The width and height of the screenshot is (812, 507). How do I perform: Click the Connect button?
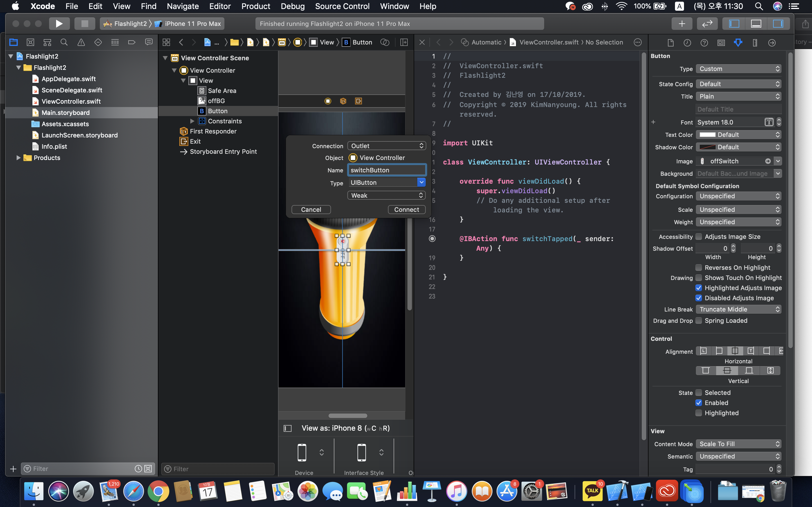[x=406, y=210]
